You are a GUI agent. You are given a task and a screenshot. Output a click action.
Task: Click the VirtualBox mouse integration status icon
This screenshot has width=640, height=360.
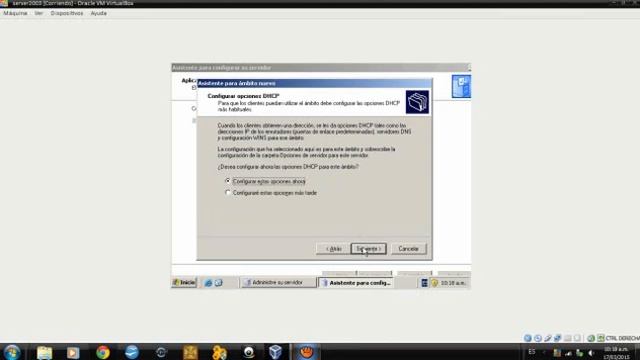tap(591, 338)
